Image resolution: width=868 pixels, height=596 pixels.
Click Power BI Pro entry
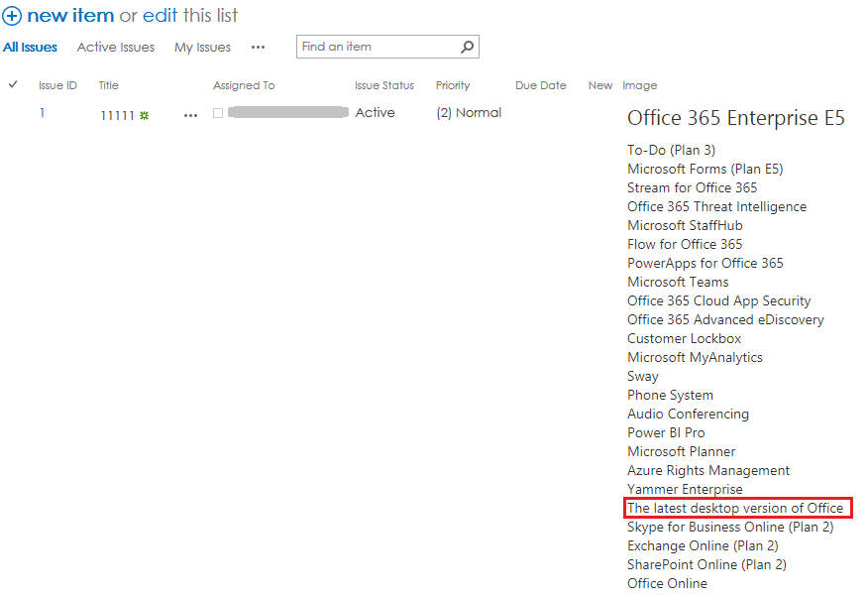666,432
